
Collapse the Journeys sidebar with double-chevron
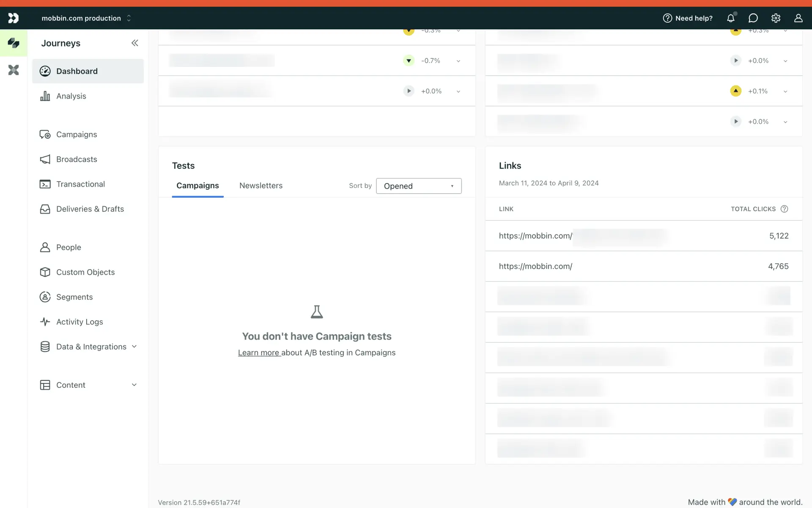[134, 43]
